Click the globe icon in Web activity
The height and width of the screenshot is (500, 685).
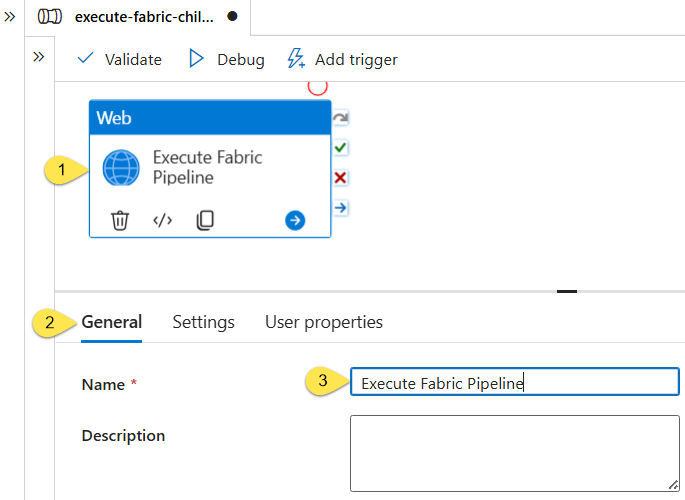coord(121,168)
